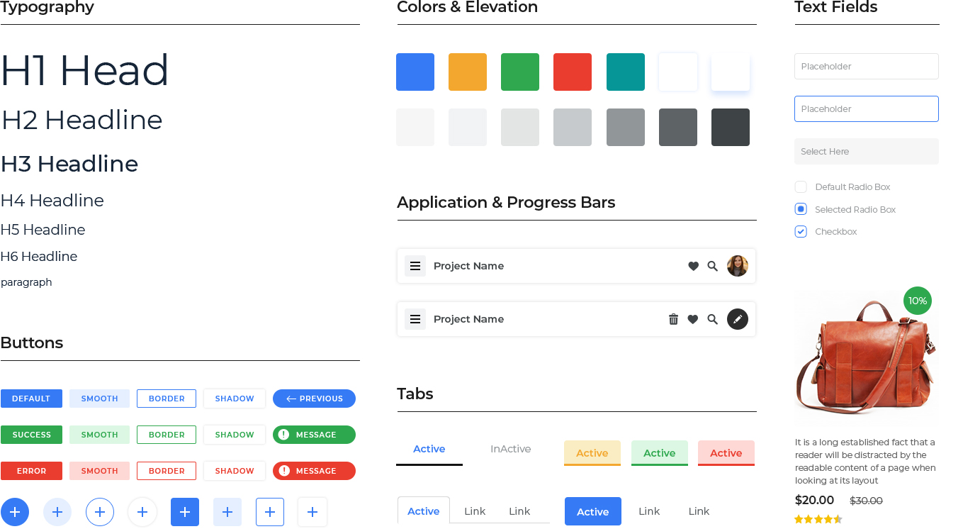This screenshot has width=980, height=529.
Task: Toggle the checked Checkbox
Action: pos(801,232)
